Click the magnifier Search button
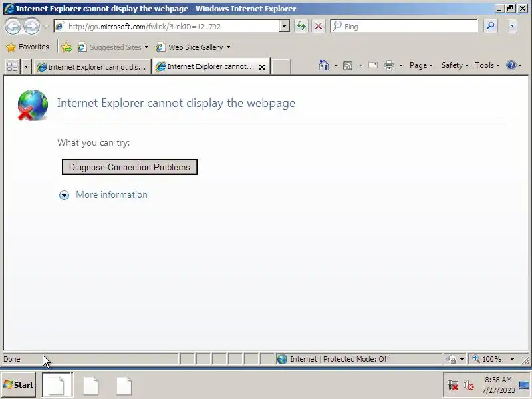Viewport: 532px width, 399px height. pos(490,26)
